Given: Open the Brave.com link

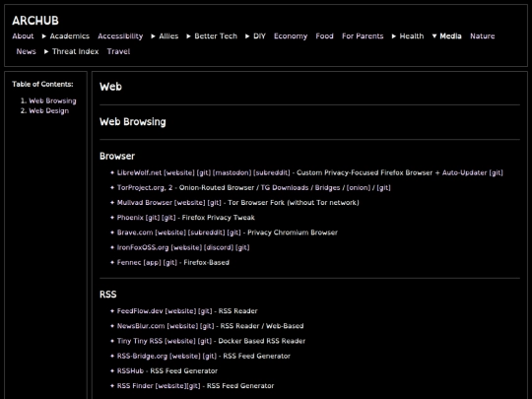Looking at the screenshot, I should [135, 233].
